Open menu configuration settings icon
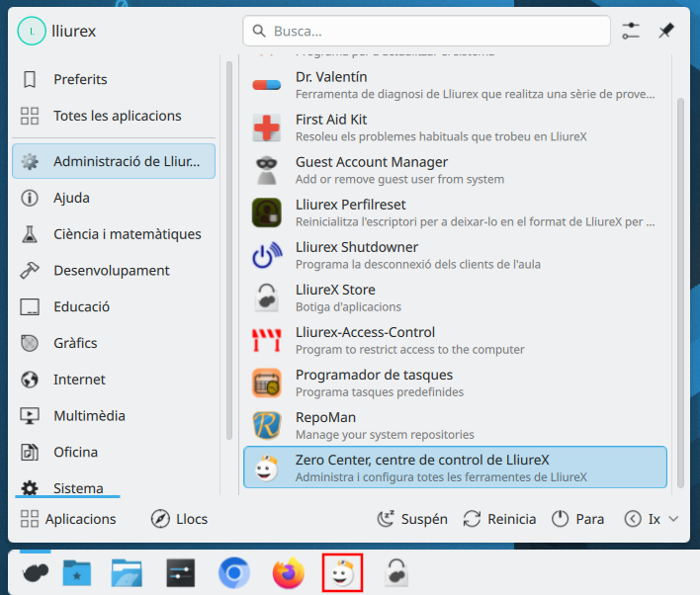The height and width of the screenshot is (595, 700). pyautogui.click(x=631, y=31)
